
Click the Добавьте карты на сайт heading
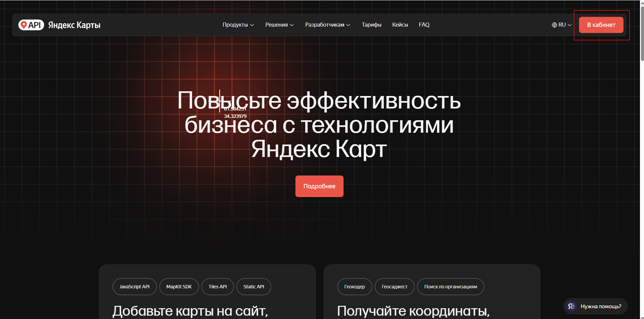(x=190, y=311)
